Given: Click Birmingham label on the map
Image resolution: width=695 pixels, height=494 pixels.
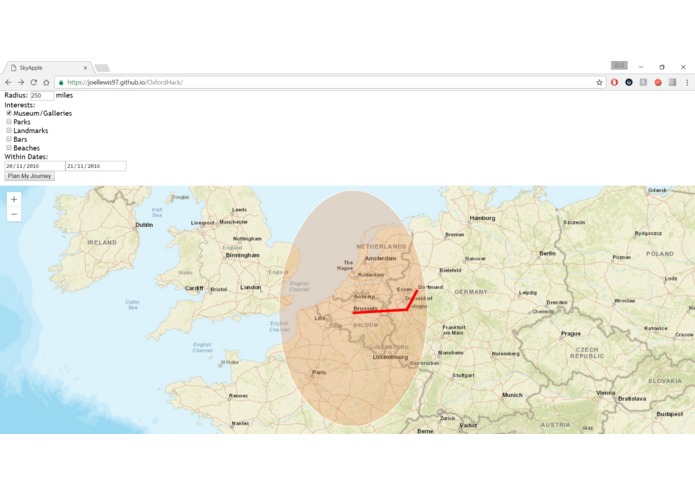Looking at the screenshot, I should (242, 255).
